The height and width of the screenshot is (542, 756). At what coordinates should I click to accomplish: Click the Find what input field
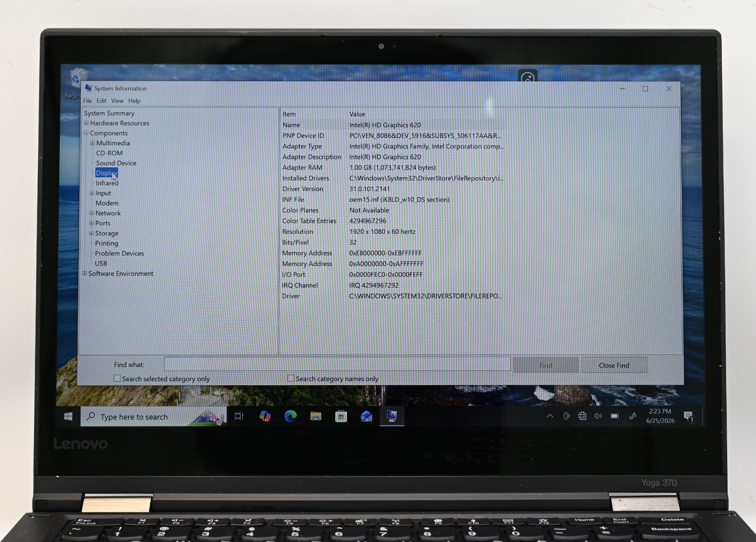click(x=337, y=364)
